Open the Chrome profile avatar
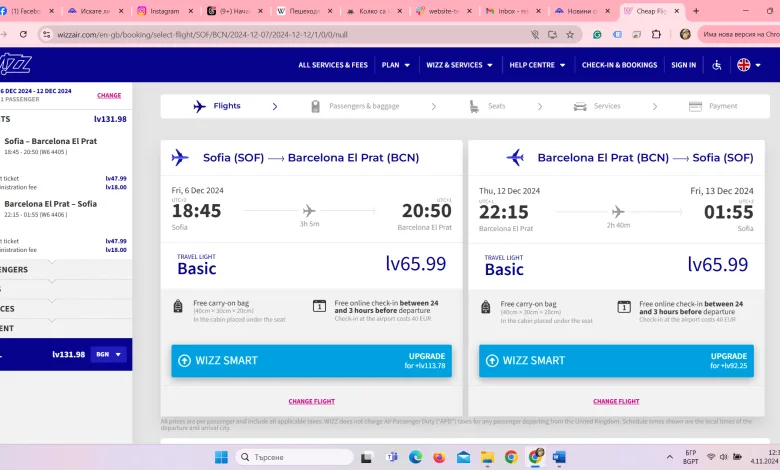The image size is (780, 470). pyautogui.click(x=685, y=34)
